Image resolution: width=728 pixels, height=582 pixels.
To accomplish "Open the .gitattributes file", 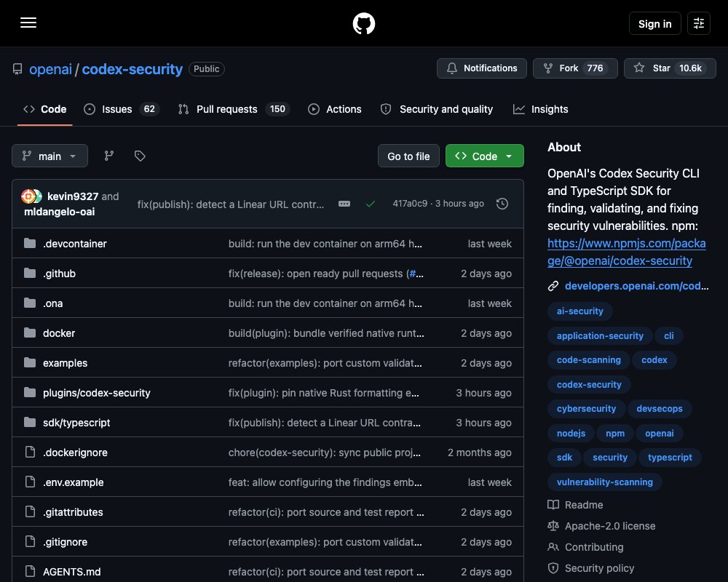I will (x=73, y=512).
